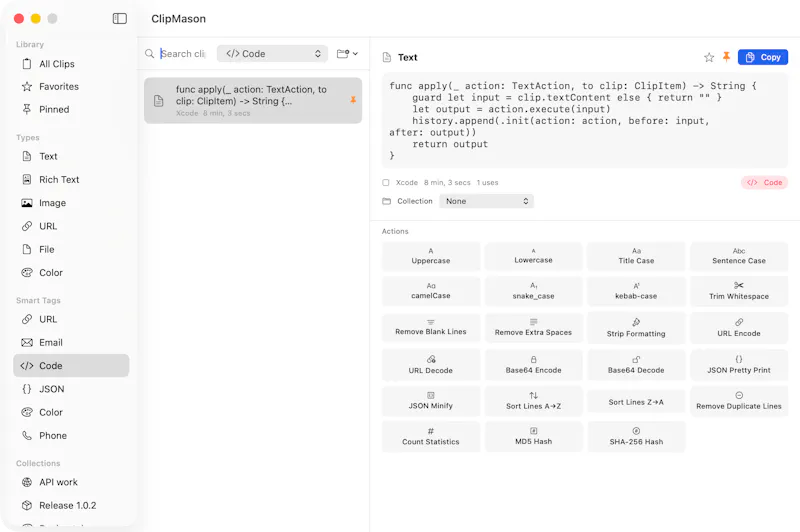Run JSON Pretty Print action
The height and width of the screenshot is (532, 800).
coord(739,365)
